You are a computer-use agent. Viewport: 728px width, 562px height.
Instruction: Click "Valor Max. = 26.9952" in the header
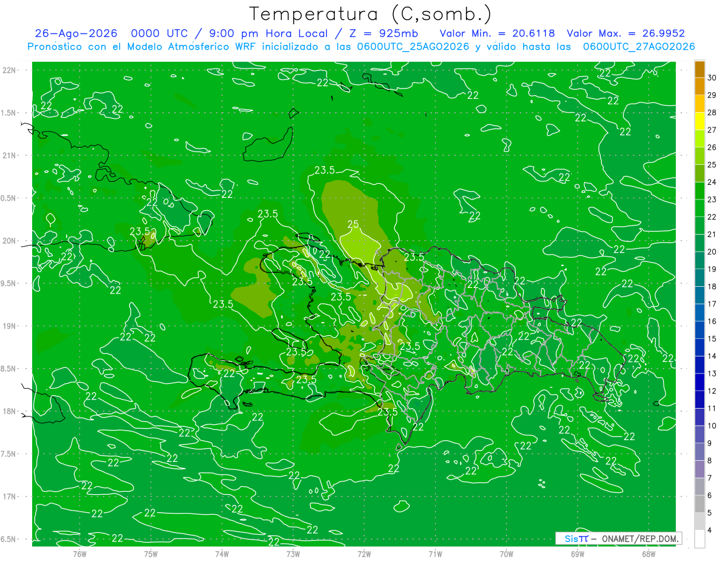(x=626, y=34)
